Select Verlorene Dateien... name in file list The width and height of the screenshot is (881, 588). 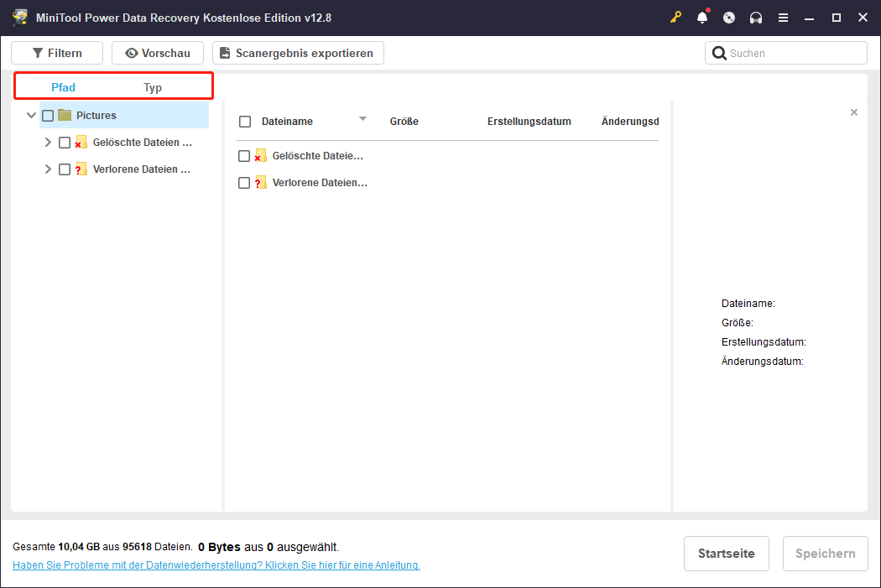(320, 183)
